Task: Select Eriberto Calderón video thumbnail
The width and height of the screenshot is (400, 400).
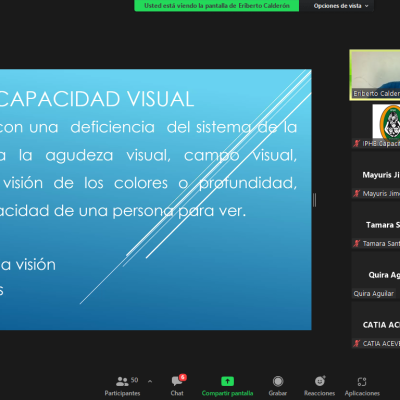Action: click(x=375, y=75)
